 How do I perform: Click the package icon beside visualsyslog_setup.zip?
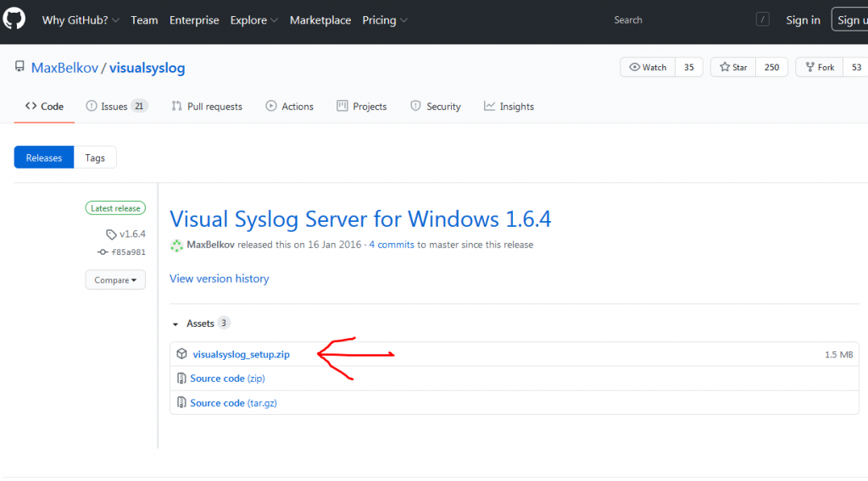(181, 354)
